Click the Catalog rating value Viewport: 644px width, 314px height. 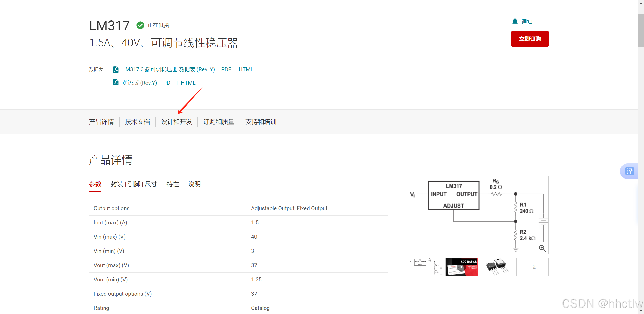click(260, 308)
